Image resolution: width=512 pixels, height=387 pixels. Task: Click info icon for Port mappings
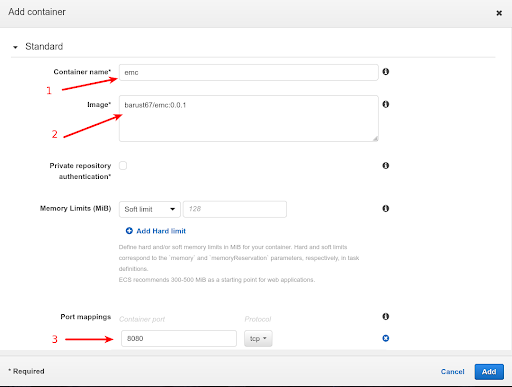[x=386, y=316]
